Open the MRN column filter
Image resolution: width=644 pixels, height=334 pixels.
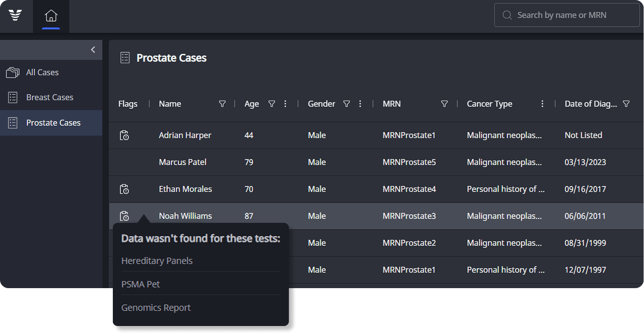[x=444, y=104]
